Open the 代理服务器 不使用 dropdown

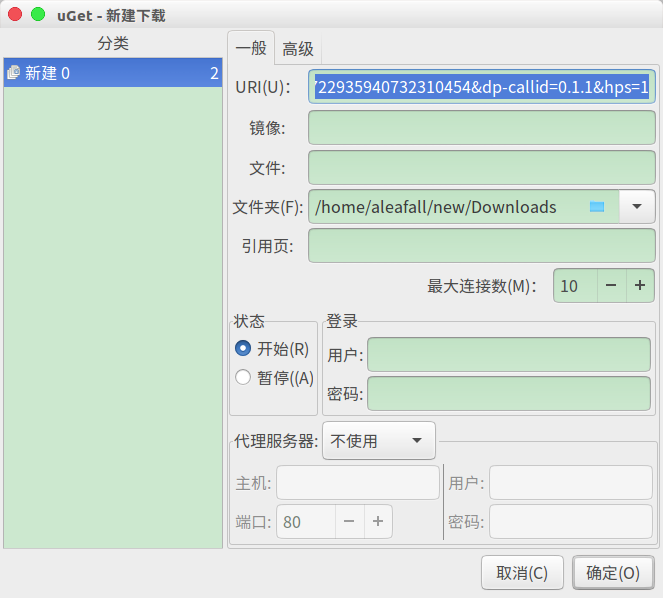point(379,441)
